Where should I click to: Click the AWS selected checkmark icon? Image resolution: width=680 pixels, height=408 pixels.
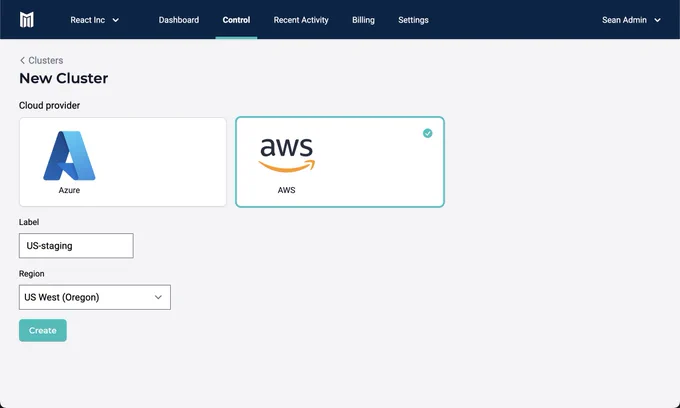click(428, 133)
